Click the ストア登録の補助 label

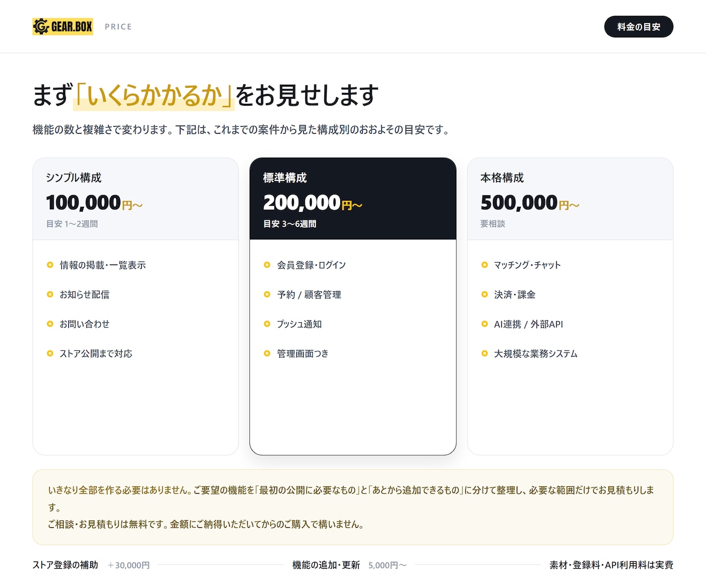[65, 565]
